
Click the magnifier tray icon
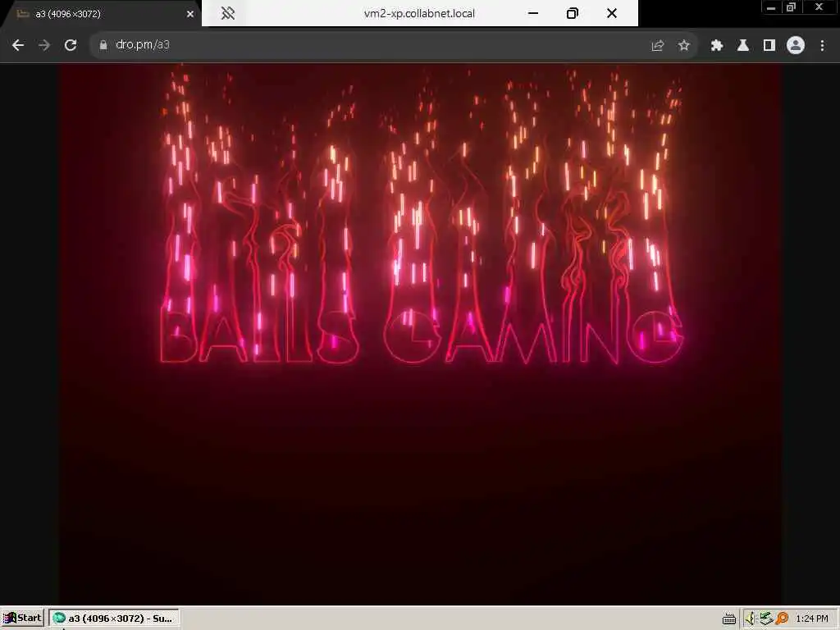tap(782, 619)
